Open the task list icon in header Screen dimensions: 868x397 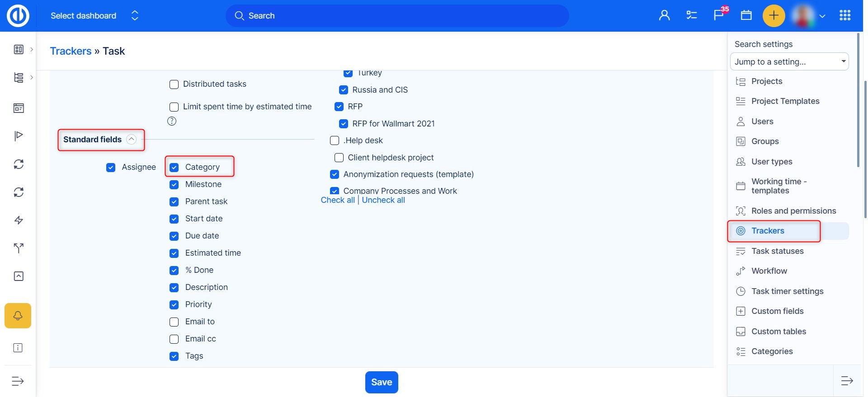(x=691, y=16)
